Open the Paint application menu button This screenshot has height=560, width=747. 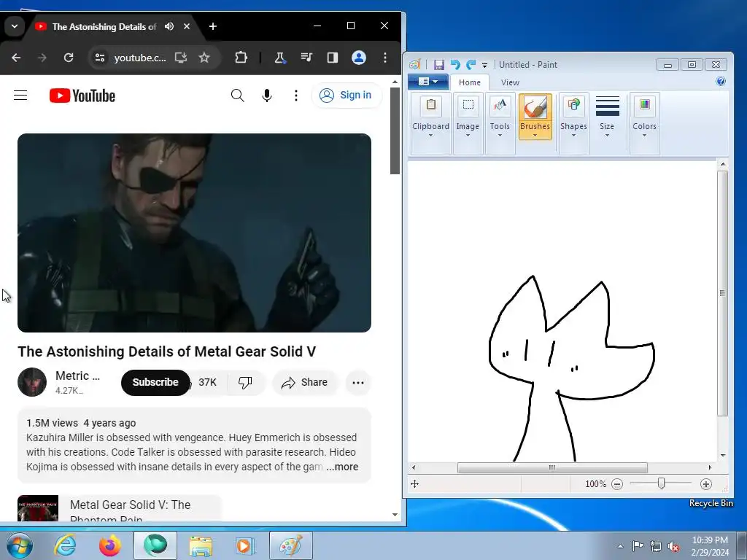(x=427, y=82)
